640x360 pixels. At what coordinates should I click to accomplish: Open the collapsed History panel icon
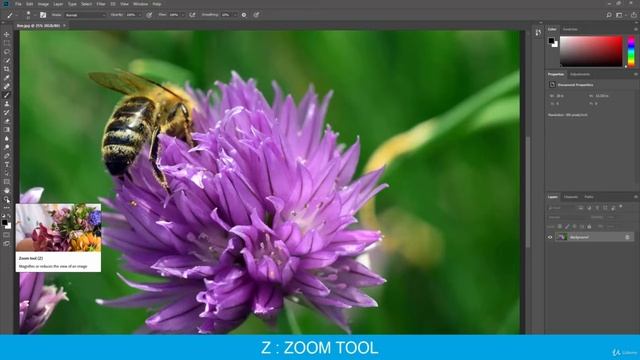tap(538, 32)
